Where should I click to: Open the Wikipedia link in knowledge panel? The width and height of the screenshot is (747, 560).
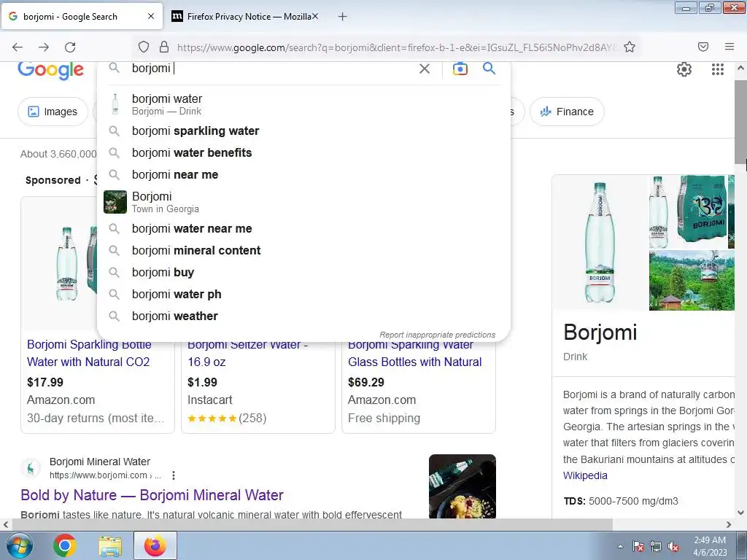pyautogui.click(x=585, y=475)
